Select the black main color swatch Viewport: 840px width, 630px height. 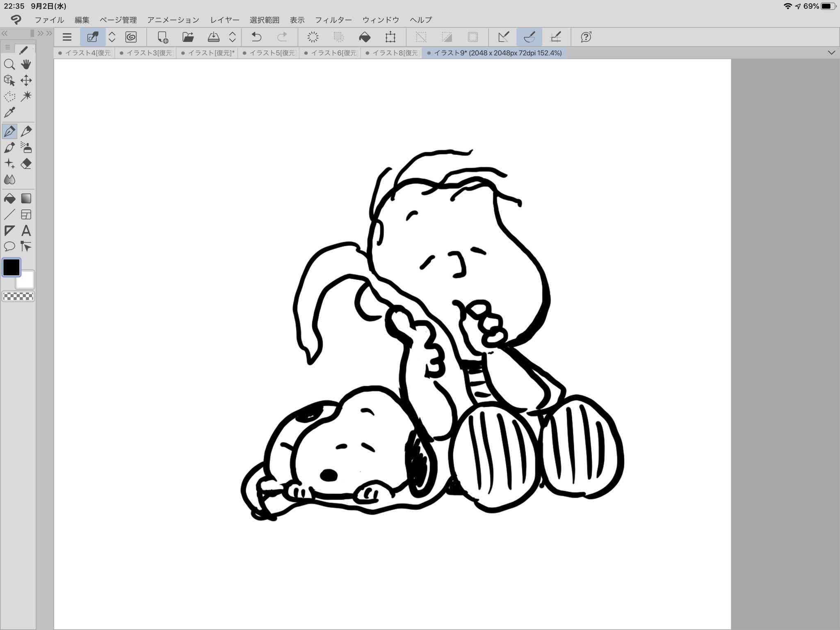pos(11,267)
